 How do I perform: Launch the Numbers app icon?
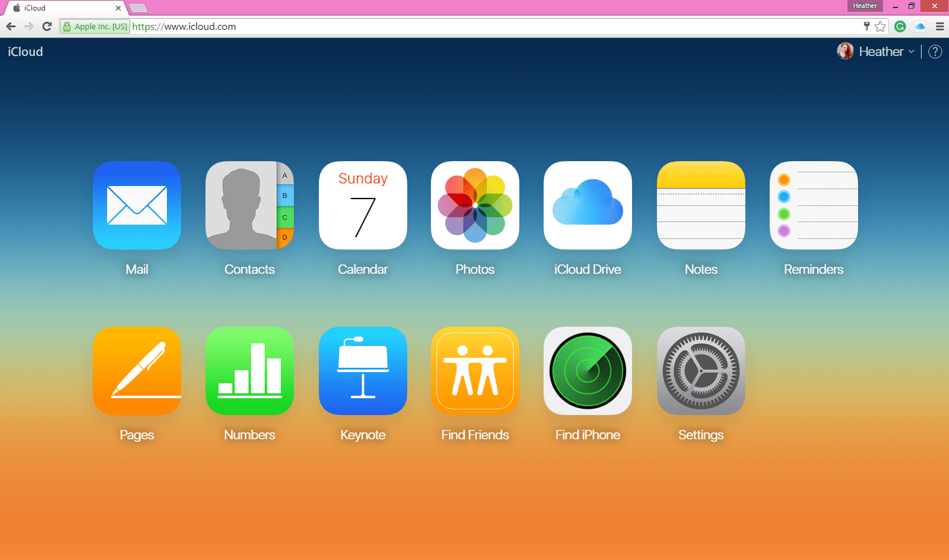click(x=250, y=371)
